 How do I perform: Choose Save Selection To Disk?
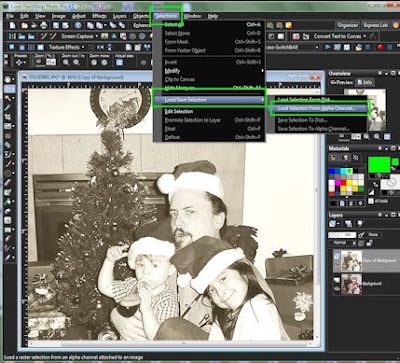pyautogui.click(x=302, y=120)
